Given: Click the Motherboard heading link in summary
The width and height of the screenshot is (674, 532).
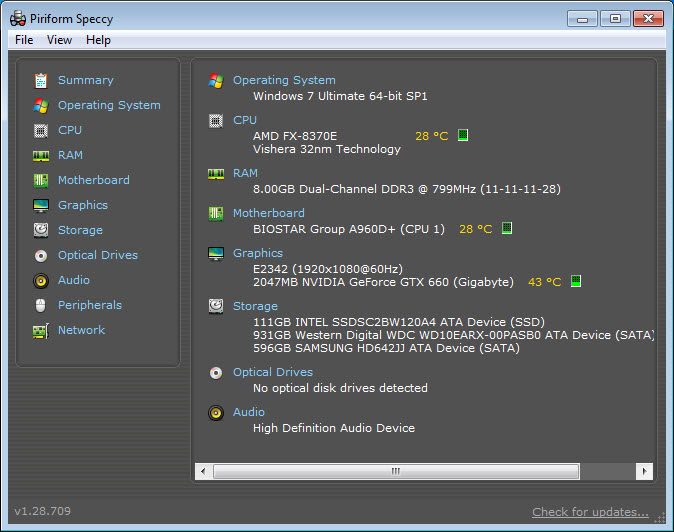Looking at the screenshot, I should (269, 213).
